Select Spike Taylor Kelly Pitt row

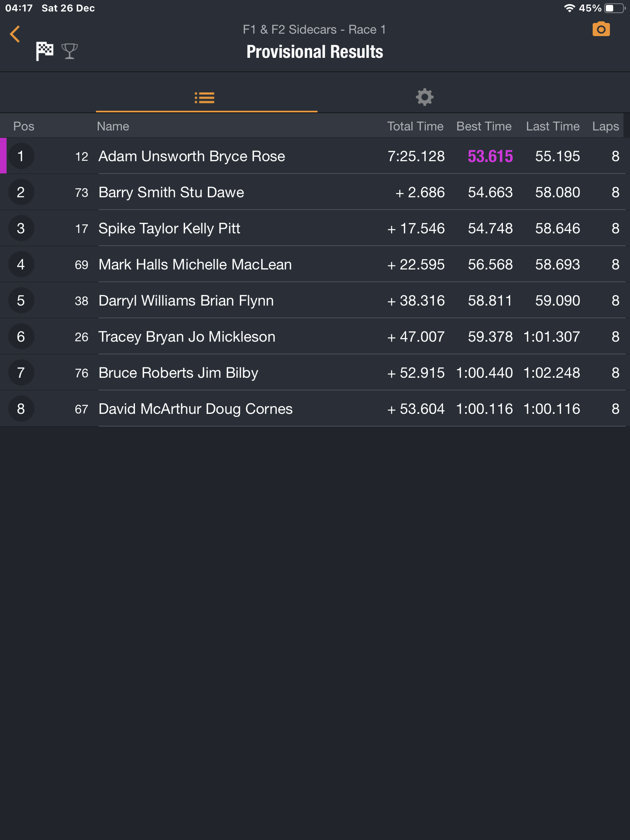click(315, 228)
